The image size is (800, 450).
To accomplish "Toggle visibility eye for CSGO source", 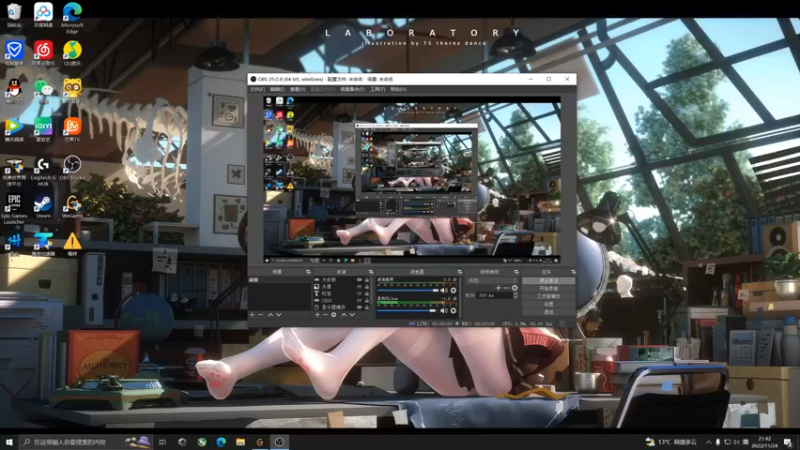I will [359, 301].
